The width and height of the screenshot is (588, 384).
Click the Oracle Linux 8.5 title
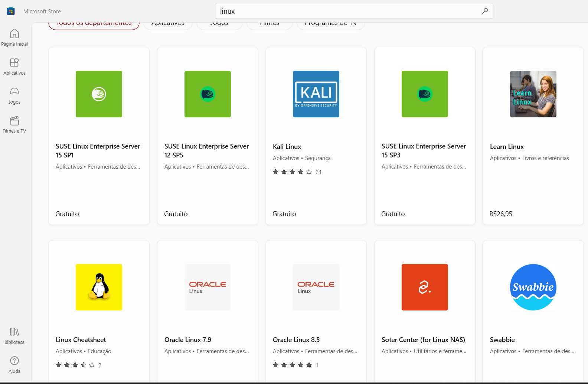coord(296,340)
